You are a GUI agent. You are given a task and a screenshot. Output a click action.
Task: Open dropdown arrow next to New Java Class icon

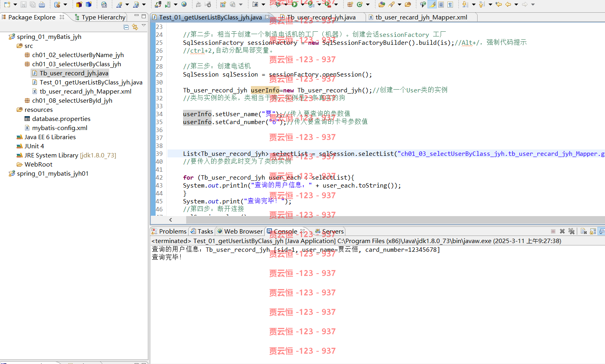click(x=368, y=4)
